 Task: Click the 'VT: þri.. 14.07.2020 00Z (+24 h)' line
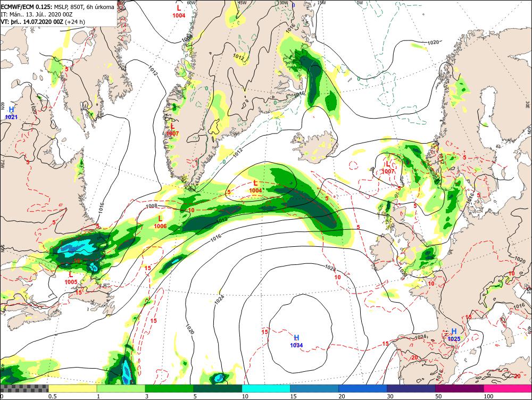[43, 22]
